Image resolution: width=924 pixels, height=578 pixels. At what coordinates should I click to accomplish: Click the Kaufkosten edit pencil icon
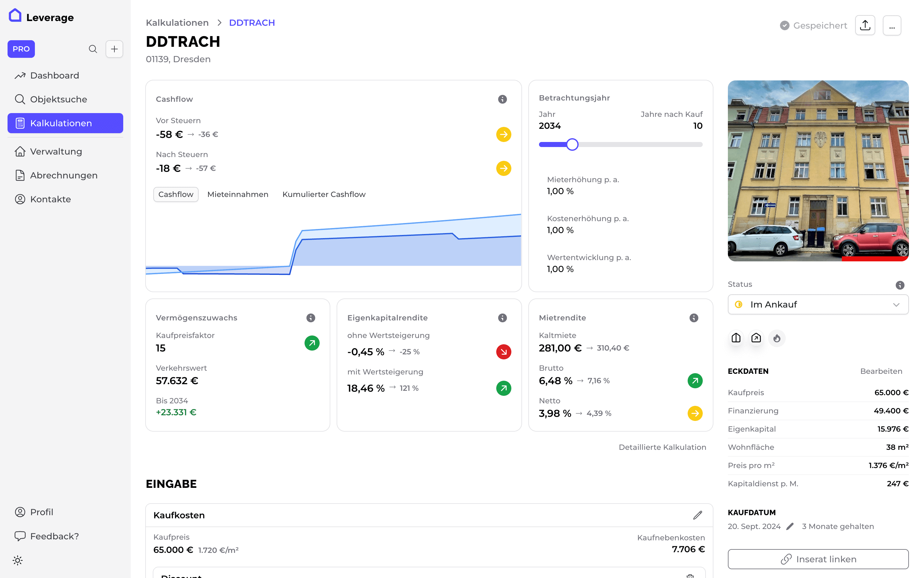697,515
